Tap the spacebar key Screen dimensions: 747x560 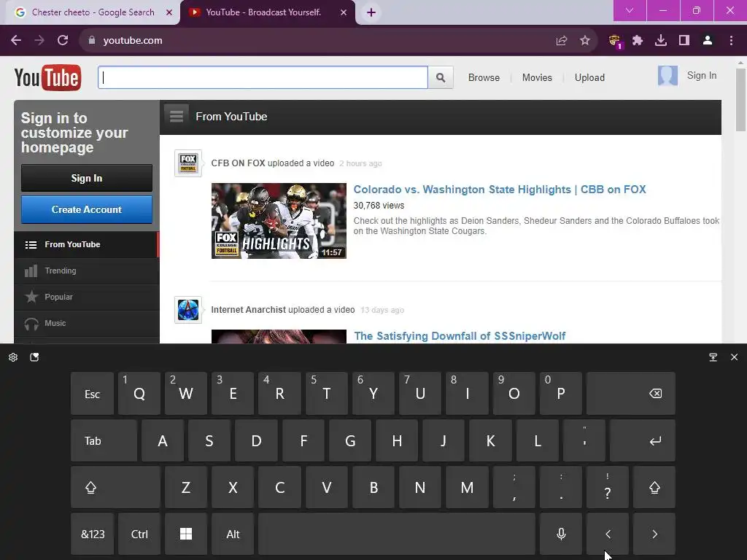(x=397, y=534)
